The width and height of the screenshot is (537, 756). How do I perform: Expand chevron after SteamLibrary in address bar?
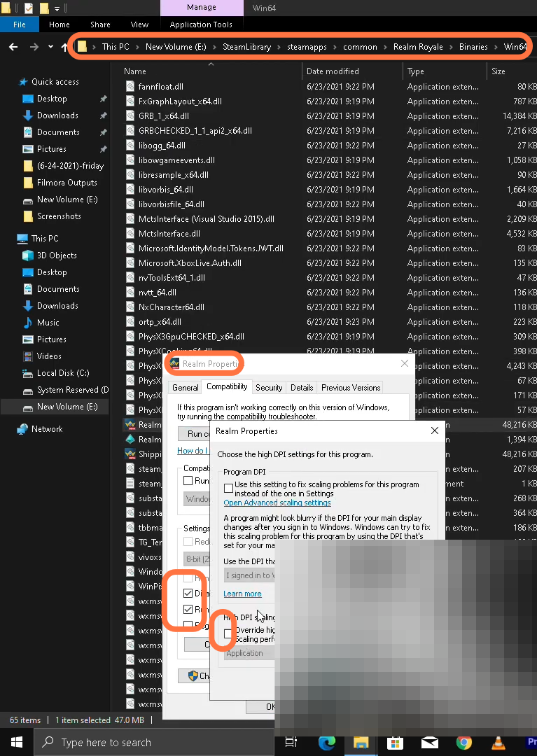[279, 47]
